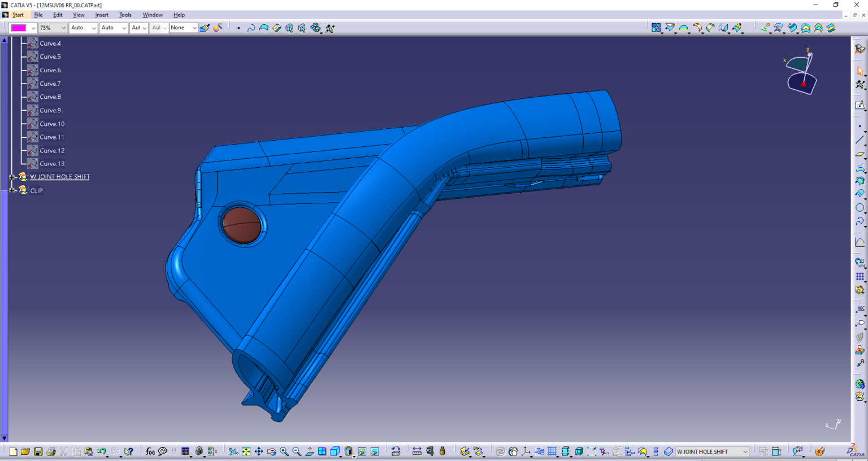Image resolution: width=868 pixels, height=461 pixels.
Task: Select the Circle tool in the right toolbar
Action: click(860, 208)
